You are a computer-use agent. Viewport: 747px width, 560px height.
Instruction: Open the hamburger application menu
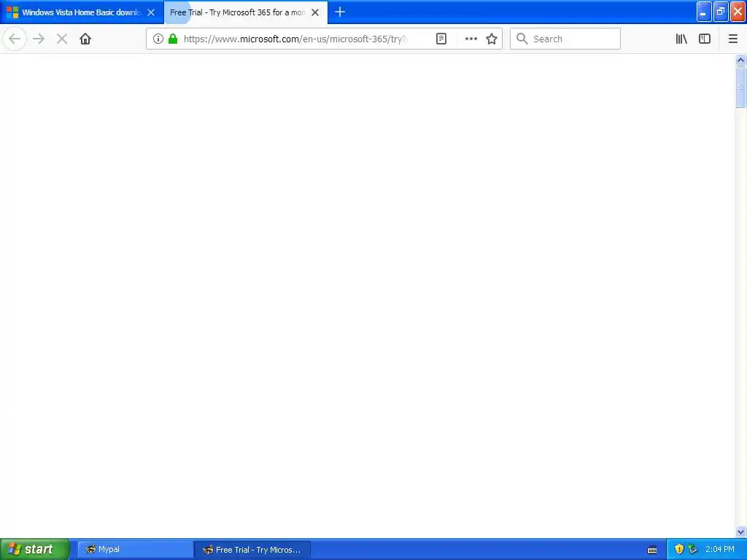point(732,39)
